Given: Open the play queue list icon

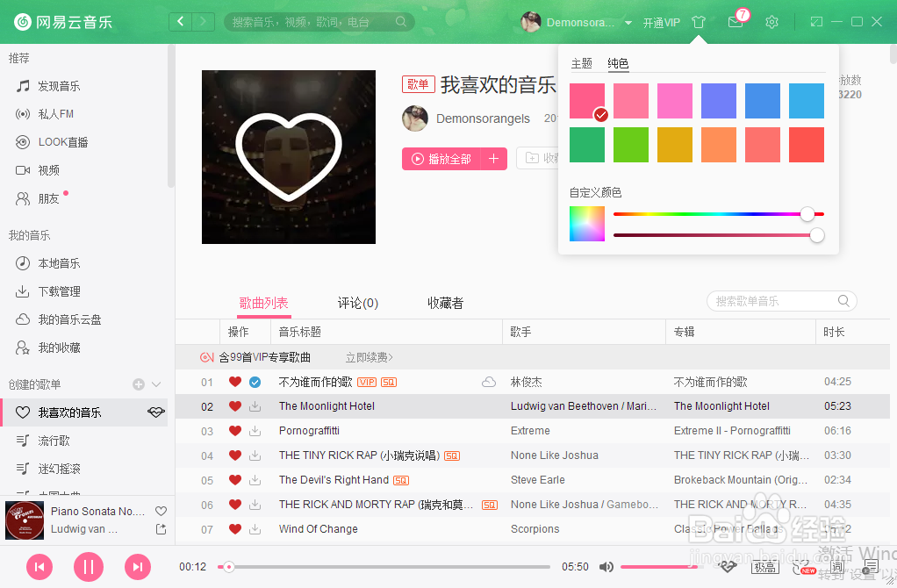Looking at the screenshot, I should (870, 567).
